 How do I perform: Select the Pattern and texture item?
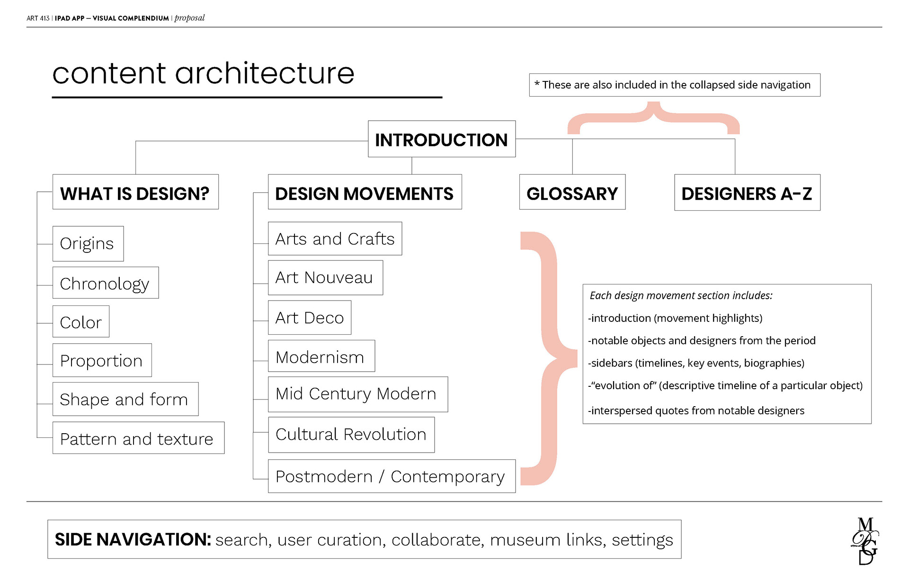pos(138,438)
